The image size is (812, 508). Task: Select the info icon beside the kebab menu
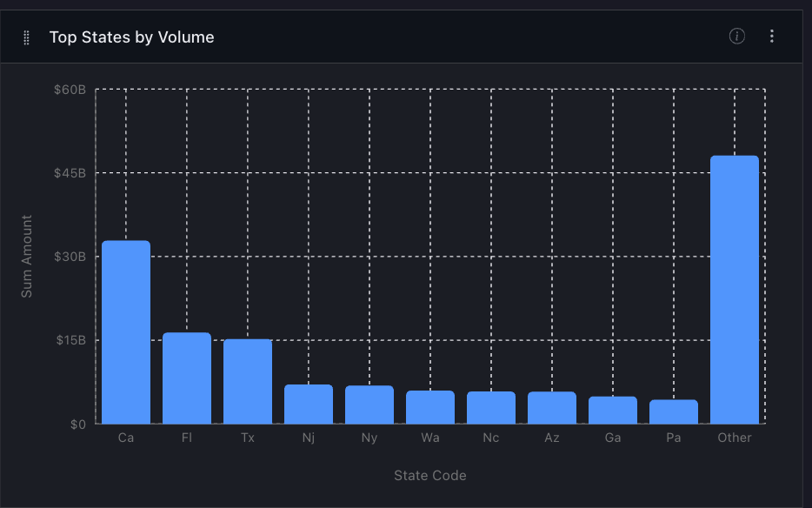736,37
